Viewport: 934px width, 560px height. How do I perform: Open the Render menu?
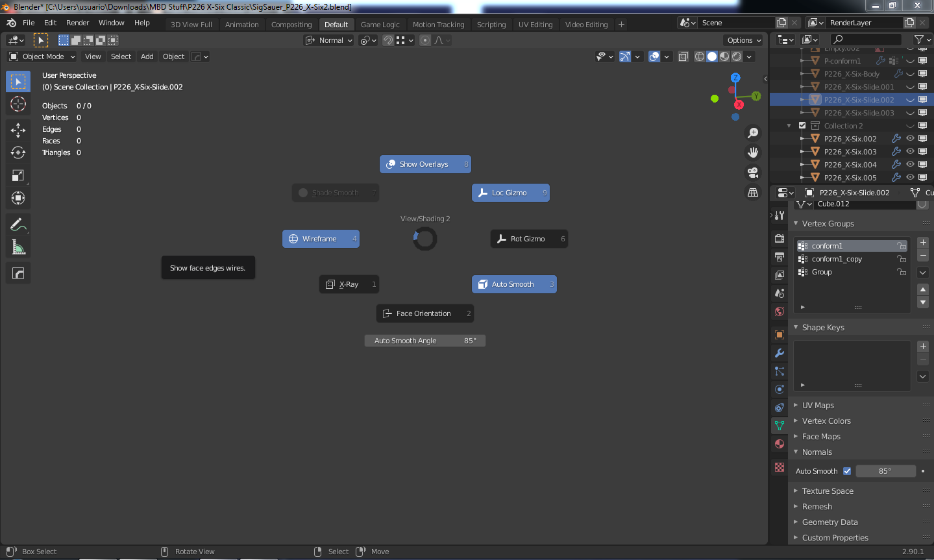tap(78, 23)
